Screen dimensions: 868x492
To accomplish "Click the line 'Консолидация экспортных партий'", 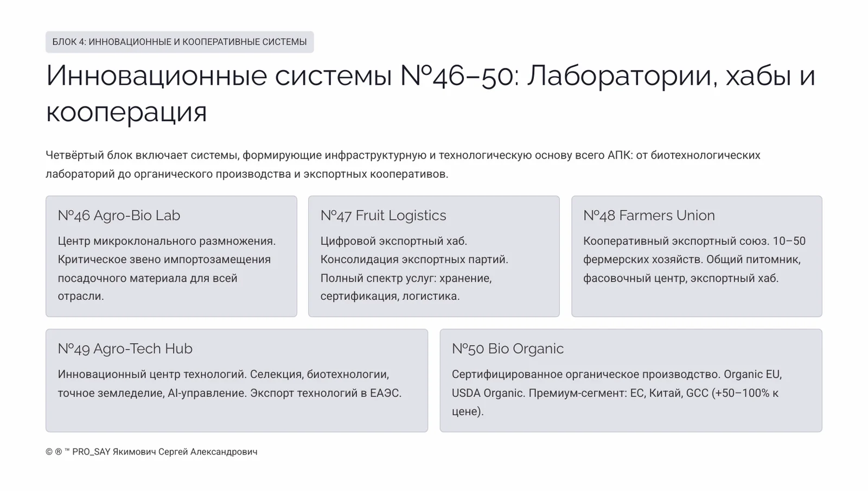I will (x=414, y=260).
